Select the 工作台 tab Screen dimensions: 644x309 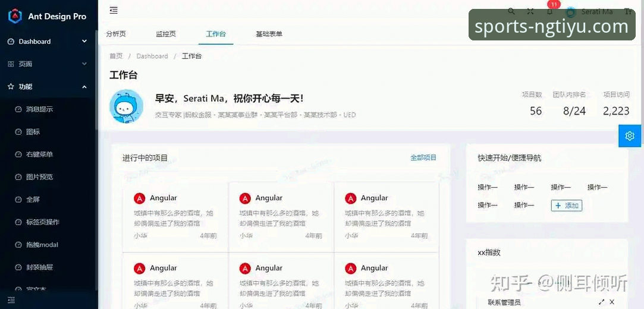click(x=216, y=34)
